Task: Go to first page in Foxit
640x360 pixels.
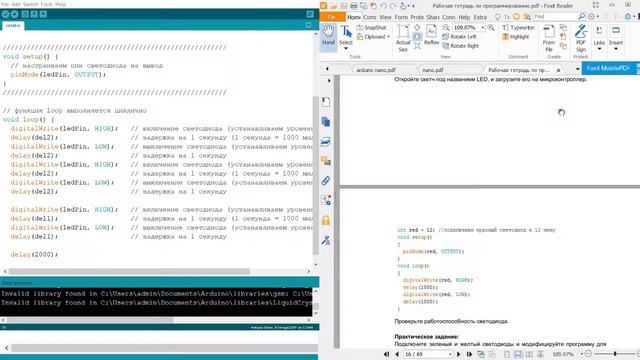Action: 387,354
